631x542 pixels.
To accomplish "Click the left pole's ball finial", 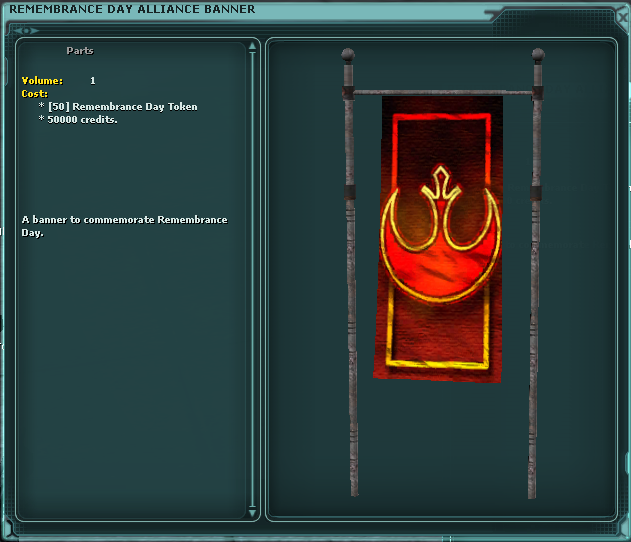I will pyautogui.click(x=348, y=54).
